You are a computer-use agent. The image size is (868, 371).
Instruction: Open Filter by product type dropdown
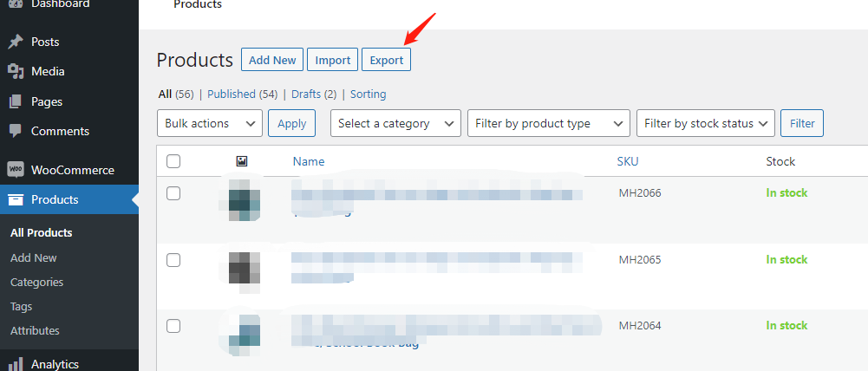549,123
